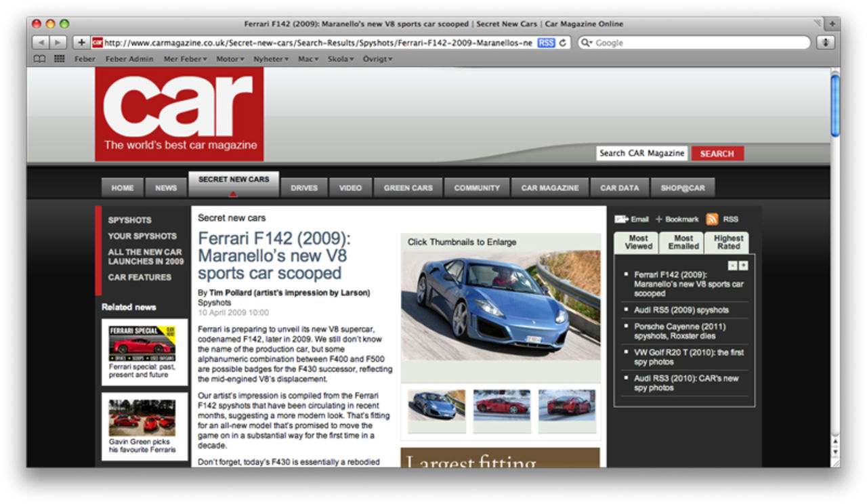Image resolution: width=867 pixels, height=504 pixels.
Task: Click the orange RSS feed icon
Action: tap(711, 219)
